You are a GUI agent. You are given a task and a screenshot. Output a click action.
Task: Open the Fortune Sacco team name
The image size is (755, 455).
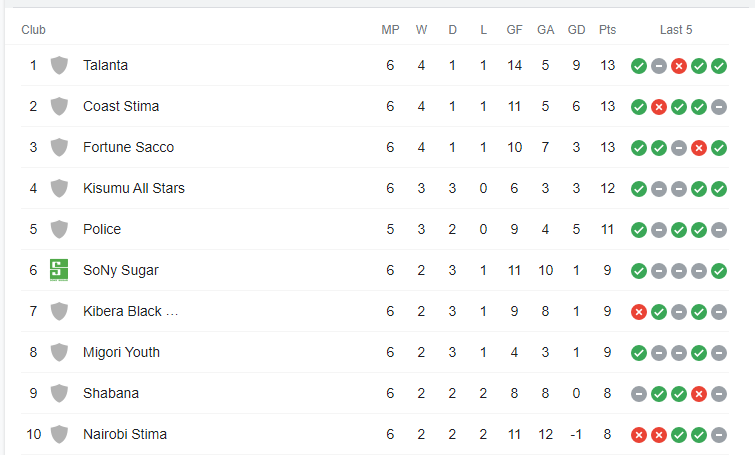129,147
